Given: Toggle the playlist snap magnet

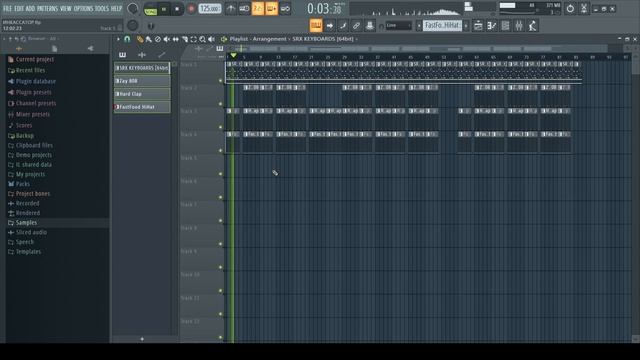Looking at the screenshot, I should (x=127, y=39).
